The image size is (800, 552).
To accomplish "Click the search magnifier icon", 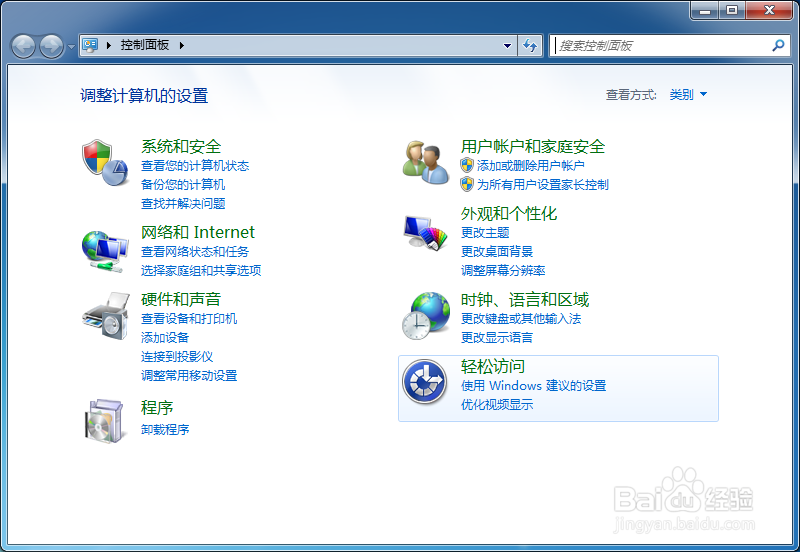I will point(778,45).
